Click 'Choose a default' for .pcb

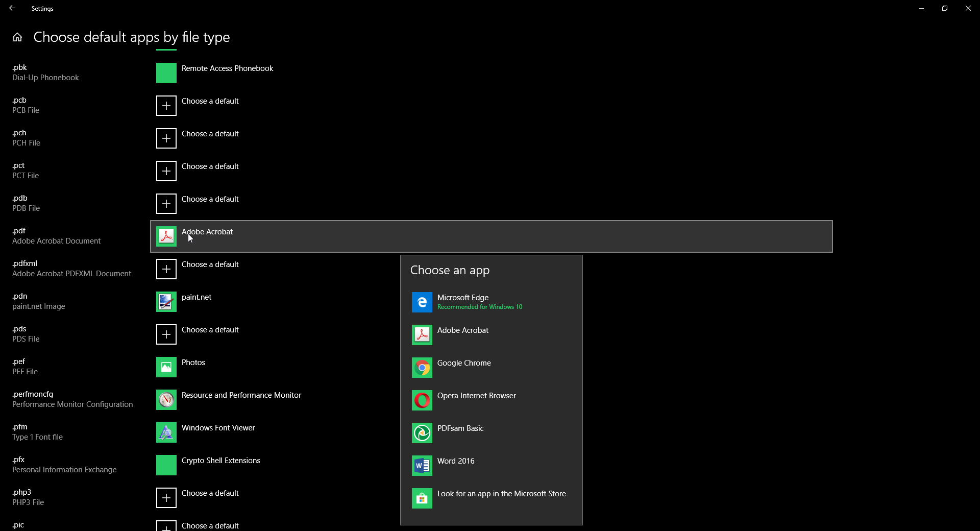(210, 101)
